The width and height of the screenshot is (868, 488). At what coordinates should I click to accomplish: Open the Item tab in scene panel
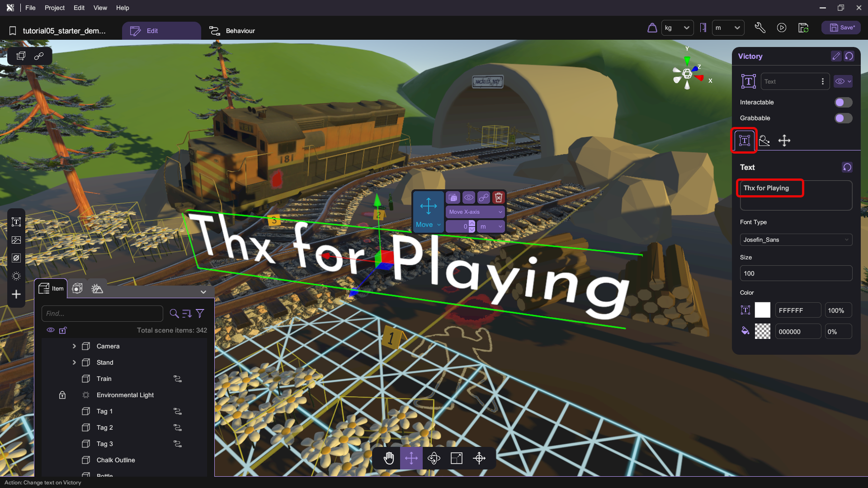click(x=51, y=289)
